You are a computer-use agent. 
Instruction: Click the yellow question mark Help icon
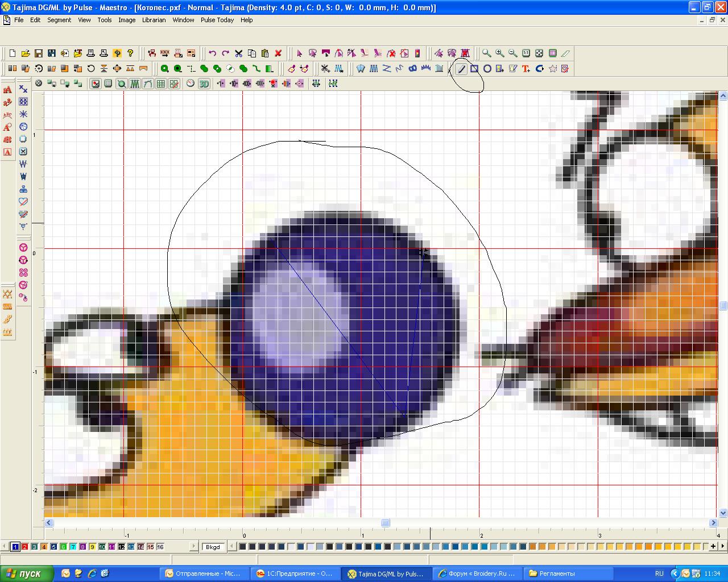[130, 53]
